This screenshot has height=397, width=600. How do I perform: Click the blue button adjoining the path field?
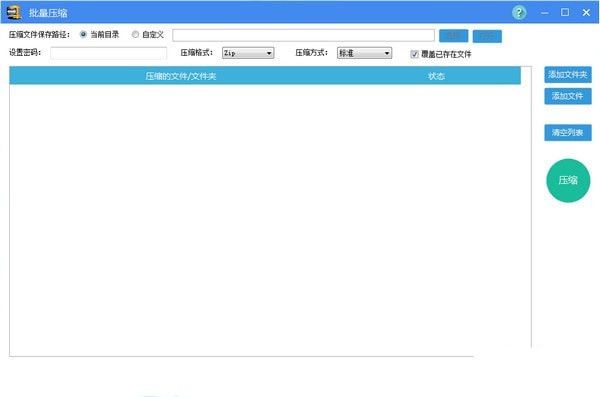(x=453, y=36)
